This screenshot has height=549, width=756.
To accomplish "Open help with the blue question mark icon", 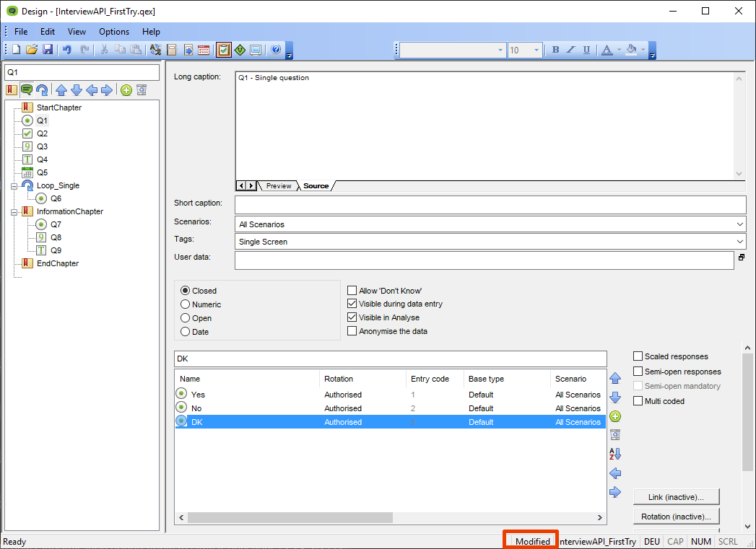I will pos(276,50).
